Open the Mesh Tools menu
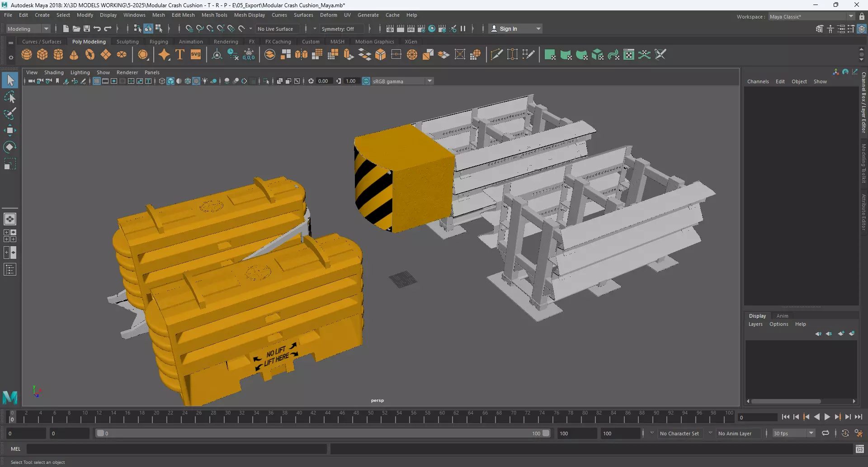Screen dimensions: 868x467 [214, 15]
